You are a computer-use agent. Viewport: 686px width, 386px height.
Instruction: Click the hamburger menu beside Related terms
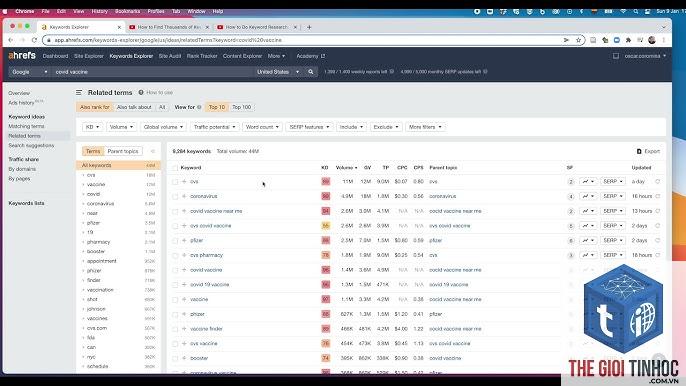tap(79, 92)
